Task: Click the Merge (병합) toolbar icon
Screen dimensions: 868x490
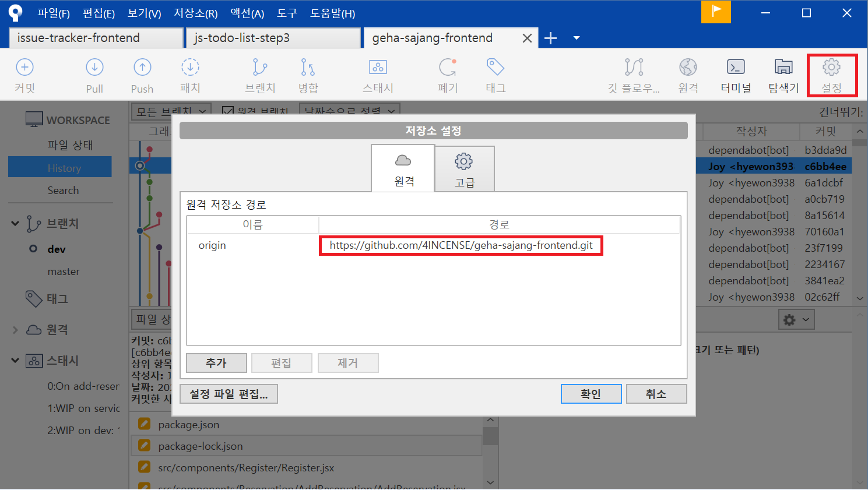Action: (x=308, y=68)
